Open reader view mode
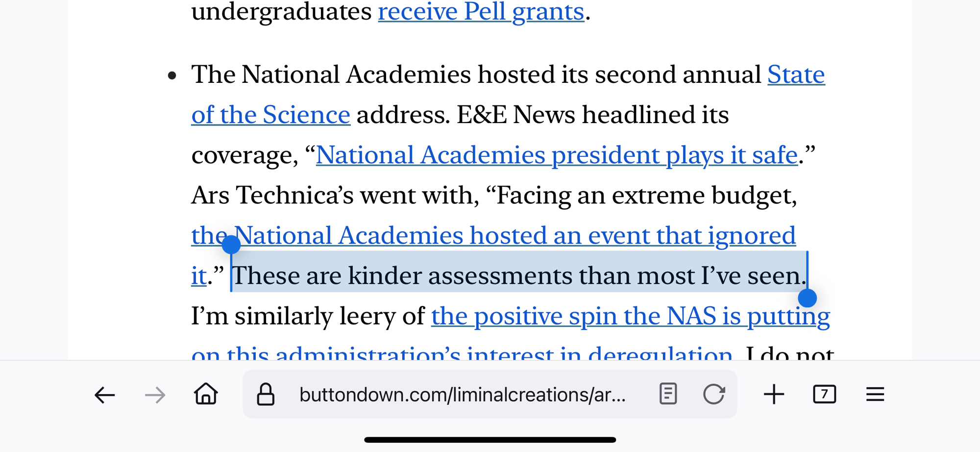 tap(668, 394)
